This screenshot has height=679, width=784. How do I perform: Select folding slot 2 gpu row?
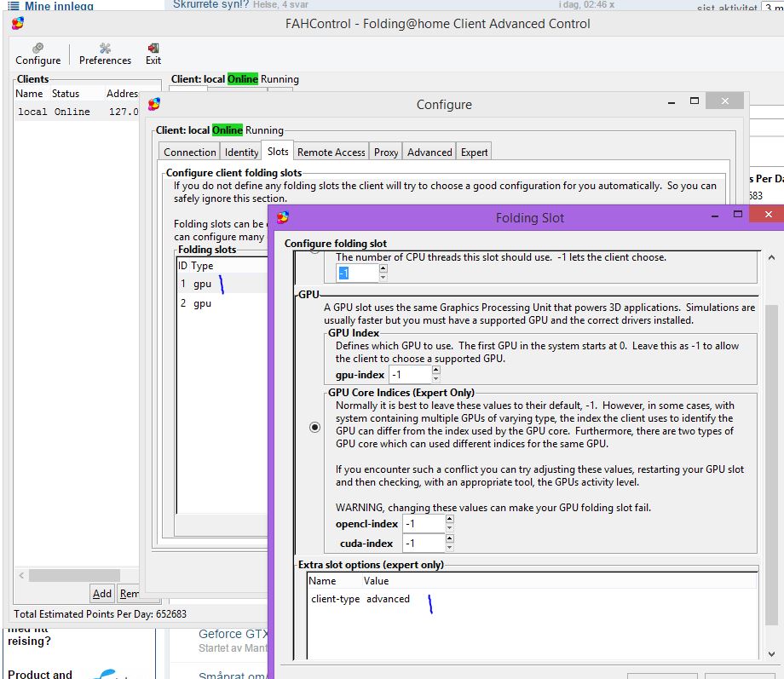click(x=222, y=303)
